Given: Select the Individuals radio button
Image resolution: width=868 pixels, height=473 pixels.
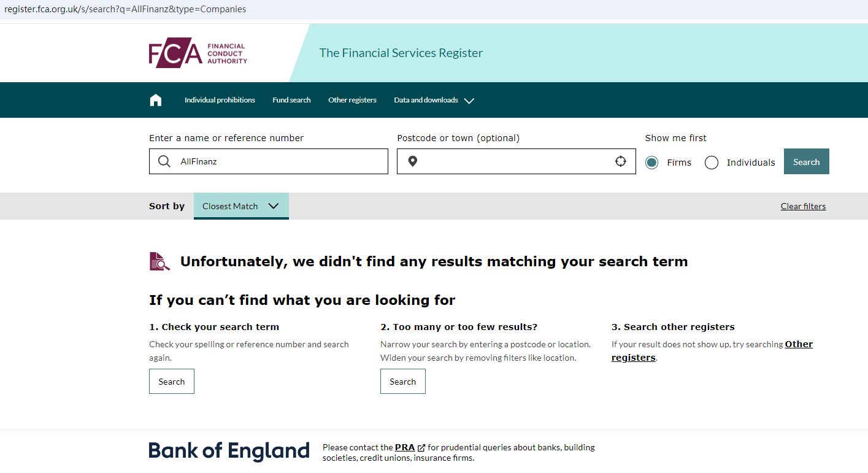Looking at the screenshot, I should click(x=712, y=163).
